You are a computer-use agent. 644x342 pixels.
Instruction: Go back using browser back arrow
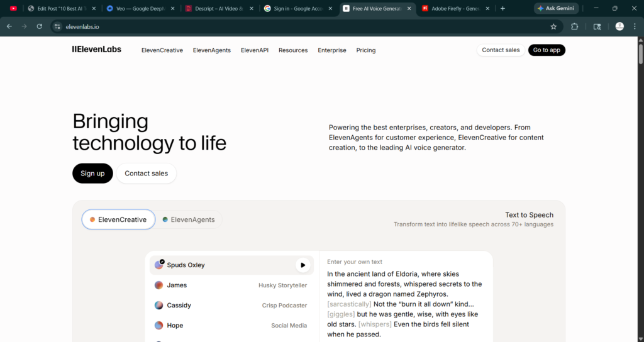[9, 26]
